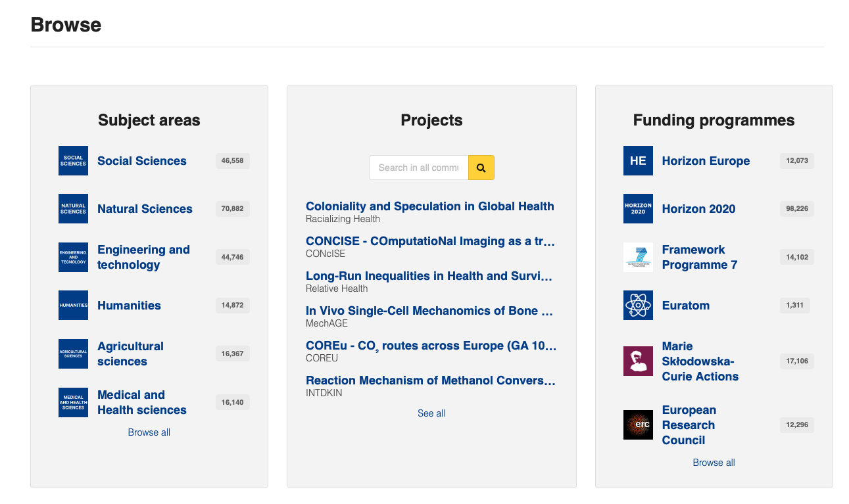Focus the projects search input field
The width and height of the screenshot is (849, 504).
point(419,168)
